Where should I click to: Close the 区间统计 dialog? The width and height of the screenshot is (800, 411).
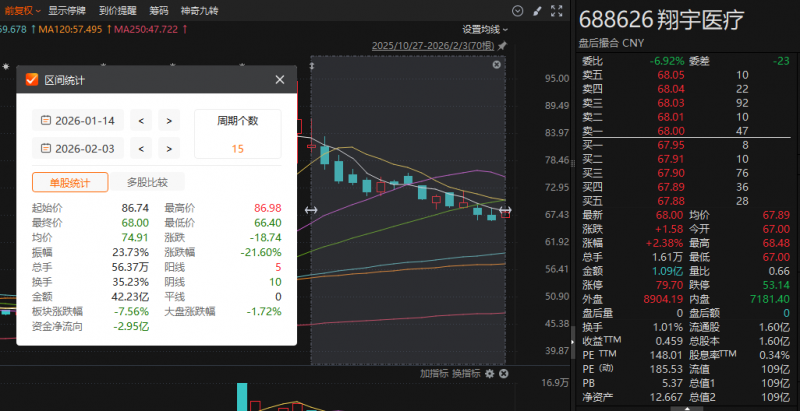click(x=280, y=80)
